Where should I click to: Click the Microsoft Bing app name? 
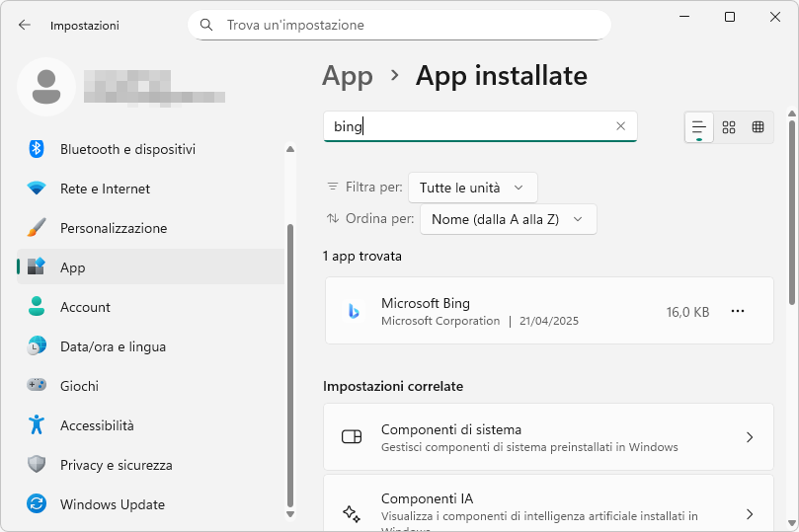(426, 303)
